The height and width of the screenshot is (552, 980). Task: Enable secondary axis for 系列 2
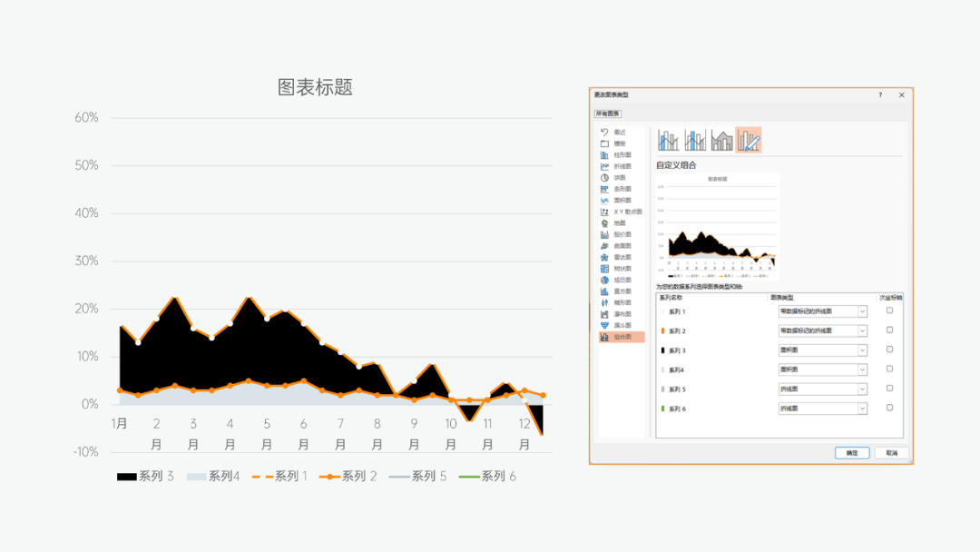[889, 330]
